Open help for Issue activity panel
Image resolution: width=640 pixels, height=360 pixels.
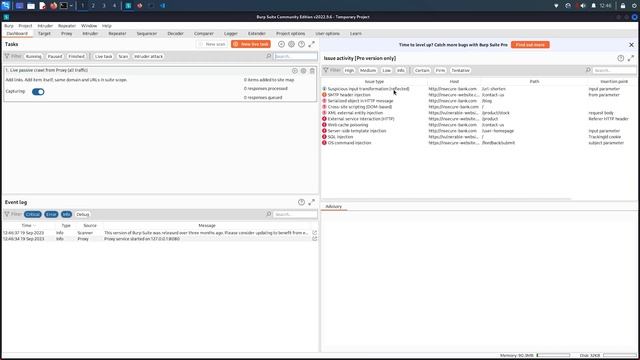620,58
